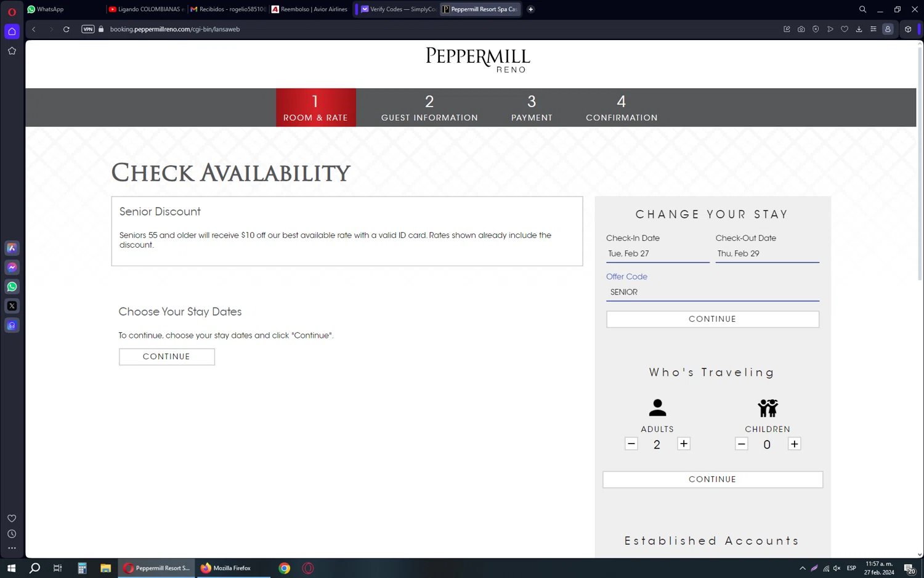Image resolution: width=924 pixels, height=578 pixels.
Task: Select step 4 Confirmation
Action: 622,108
